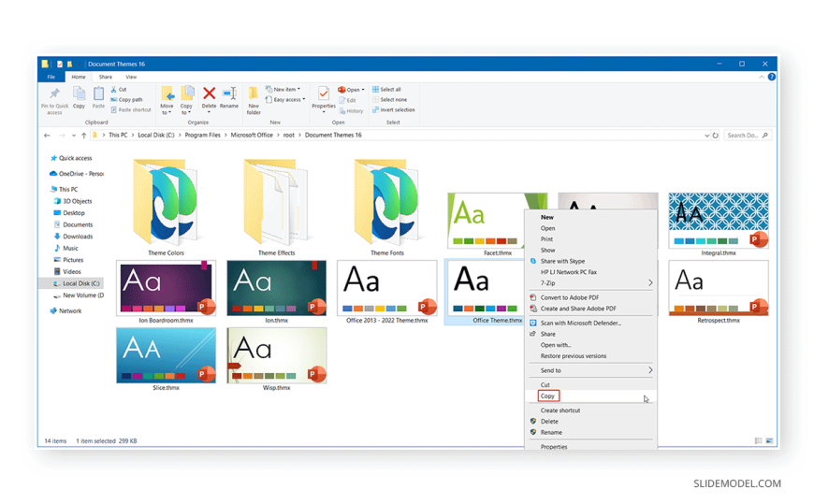Click Local Disk (C:) in the address path
The height and width of the screenshot is (504, 814).
click(x=155, y=135)
